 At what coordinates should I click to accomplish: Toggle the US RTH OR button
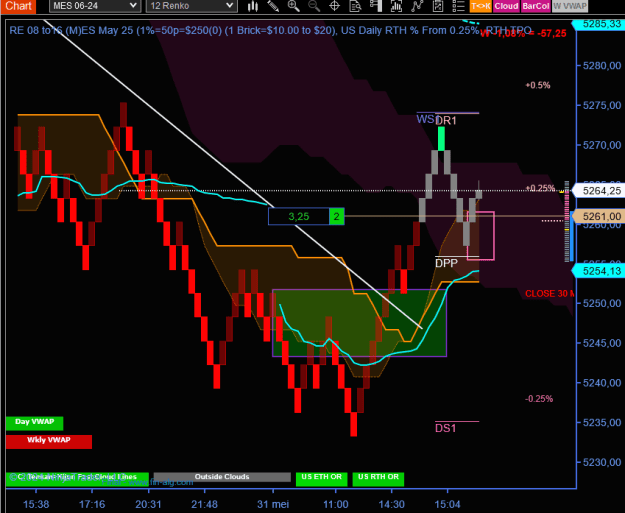(x=378, y=479)
